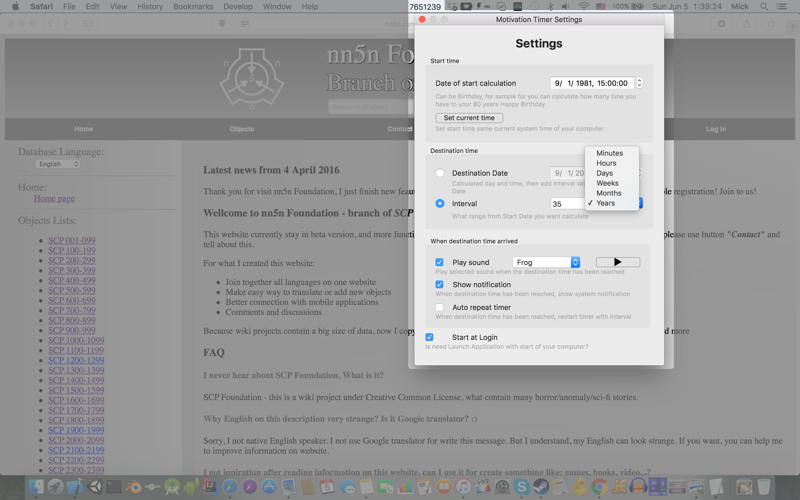
Task: Open Calendar icon showing 5 in Dock
Action: (x=327, y=487)
